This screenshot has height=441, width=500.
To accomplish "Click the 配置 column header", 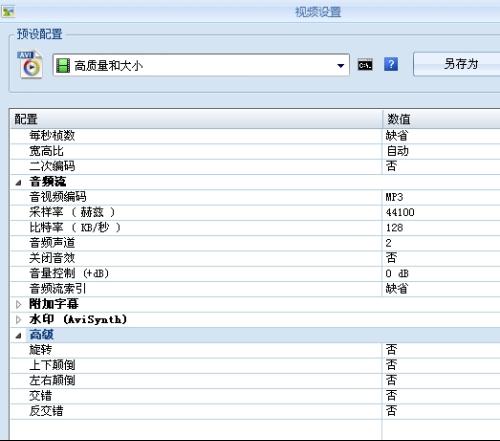I will click(x=196, y=119).
